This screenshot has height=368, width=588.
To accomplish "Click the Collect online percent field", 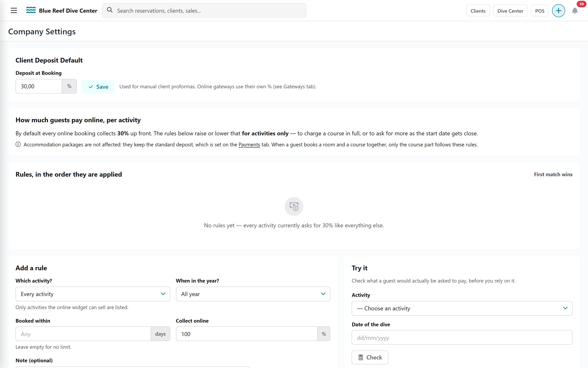I will tap(246, 334).
